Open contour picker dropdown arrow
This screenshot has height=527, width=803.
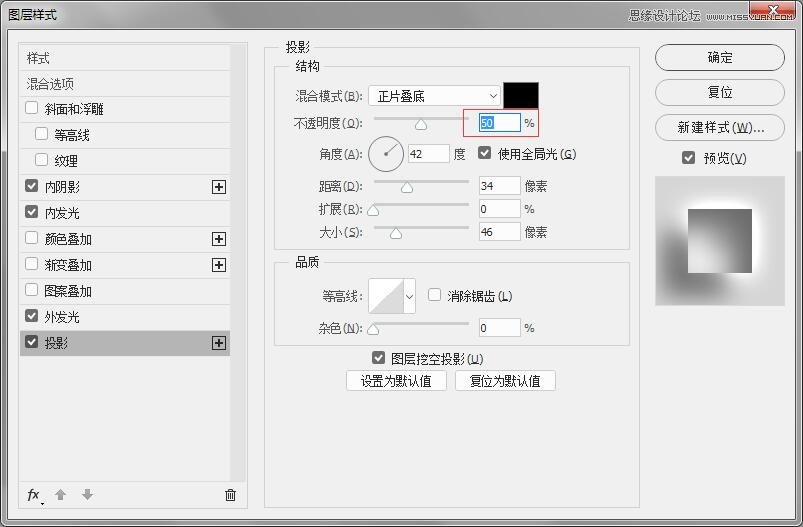(x=409, y=296)
